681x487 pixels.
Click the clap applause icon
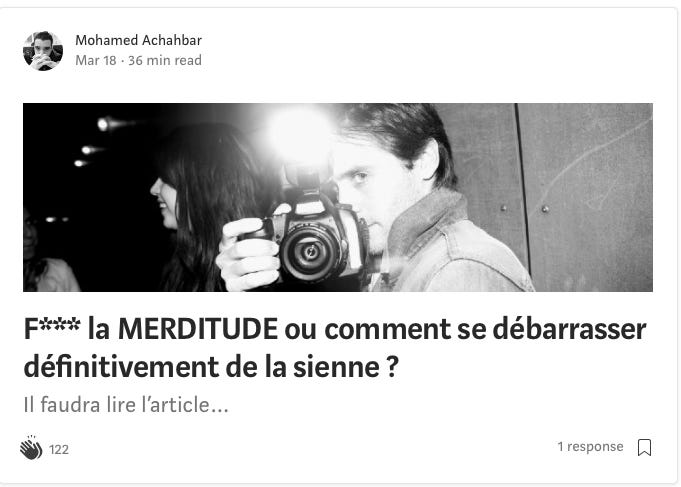tap(31, 447)
